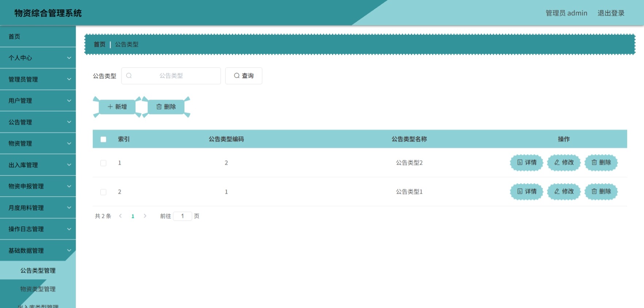Click the 公告类型1 name cell
Image resolution: width=644 pixels, height=308 pixels.
[x=409, y=192]
